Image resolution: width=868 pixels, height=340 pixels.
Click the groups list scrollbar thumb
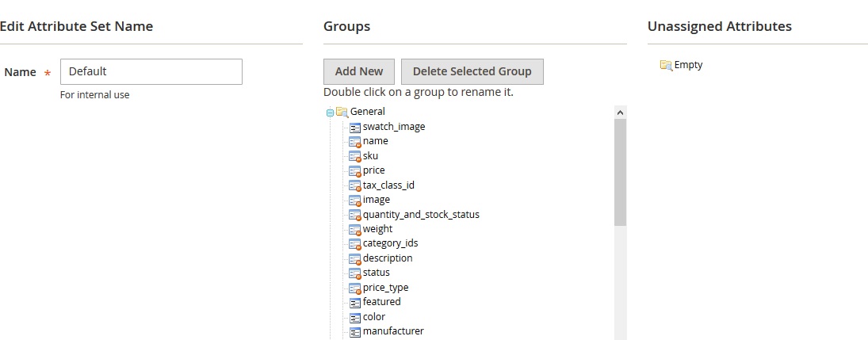(620, 170)
